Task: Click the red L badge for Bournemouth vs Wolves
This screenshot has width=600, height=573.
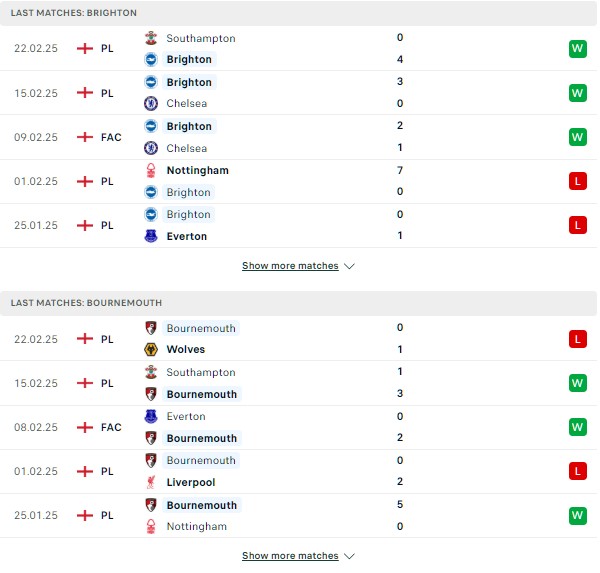Action: pos(577,339)
